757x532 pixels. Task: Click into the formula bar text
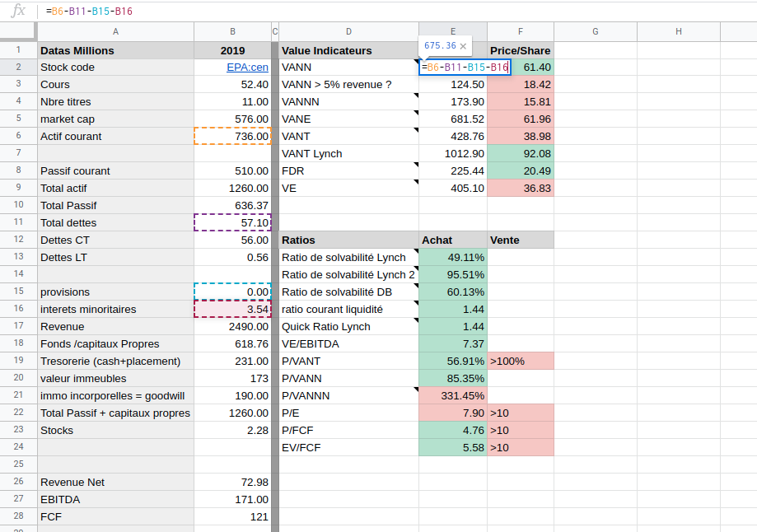(247, 12)
